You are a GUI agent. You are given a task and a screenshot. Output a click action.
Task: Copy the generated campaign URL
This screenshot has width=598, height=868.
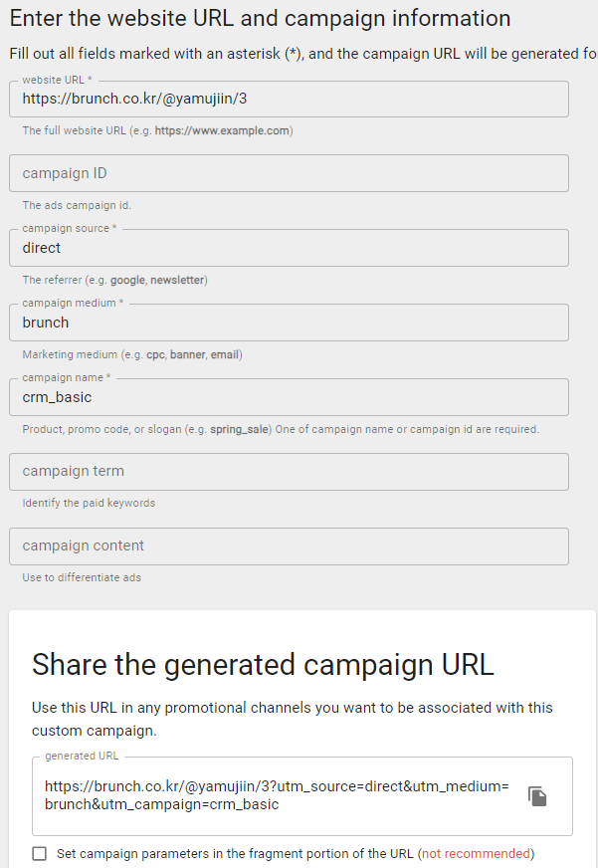pyautogui.click(x=537, y=796)
